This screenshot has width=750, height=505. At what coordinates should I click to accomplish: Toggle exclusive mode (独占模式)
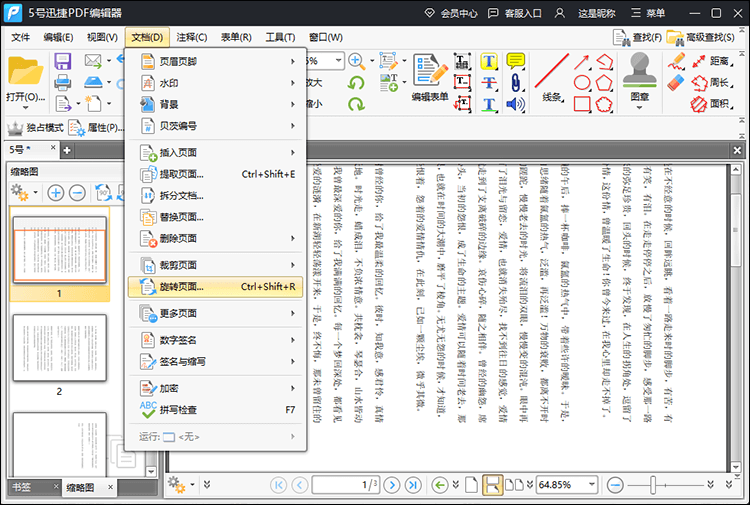[35, 128]
